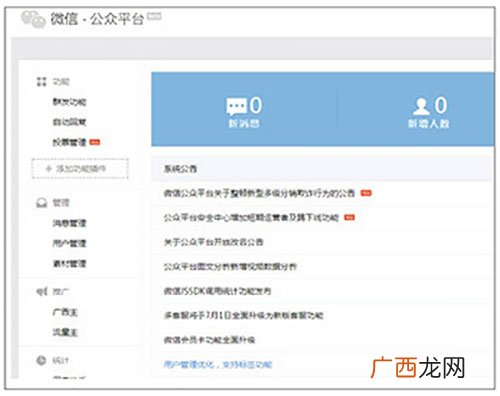This screenshot has width=500, height=396.
Task: Click the 统计 section label in sidebar
Action: [x=61, y=360]
